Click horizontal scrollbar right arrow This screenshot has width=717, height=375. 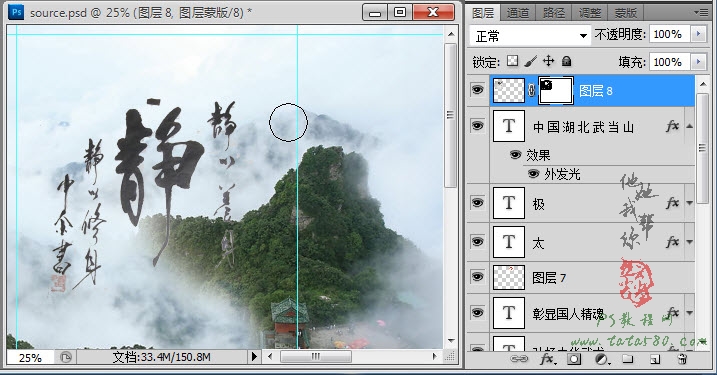point(434,356)
